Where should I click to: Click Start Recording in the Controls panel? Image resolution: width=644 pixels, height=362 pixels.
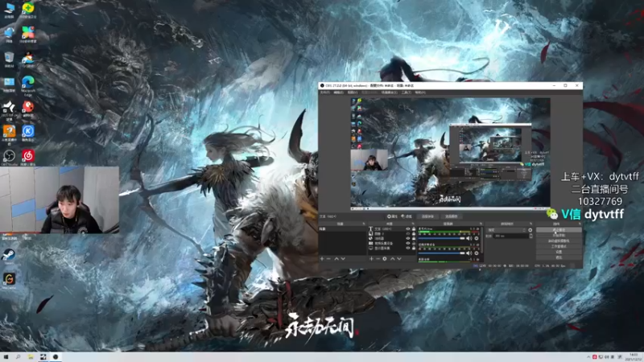[x=559, y=236]
